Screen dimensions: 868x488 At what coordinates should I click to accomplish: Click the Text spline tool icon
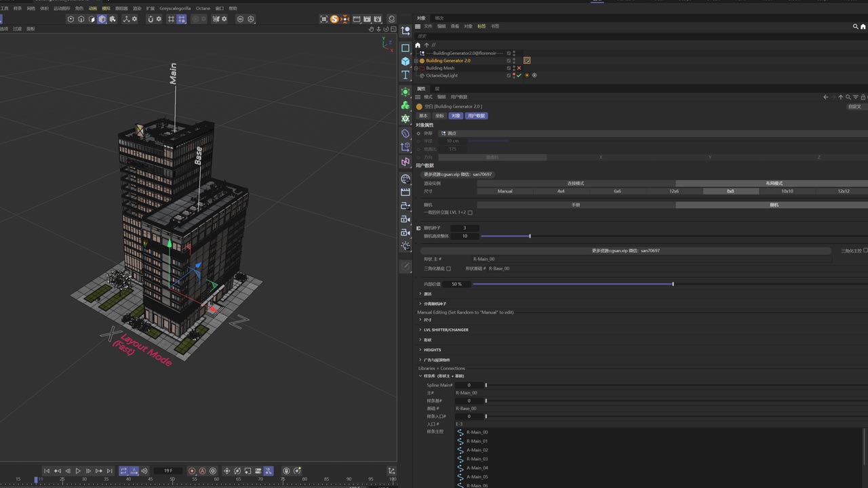[406, 75]
